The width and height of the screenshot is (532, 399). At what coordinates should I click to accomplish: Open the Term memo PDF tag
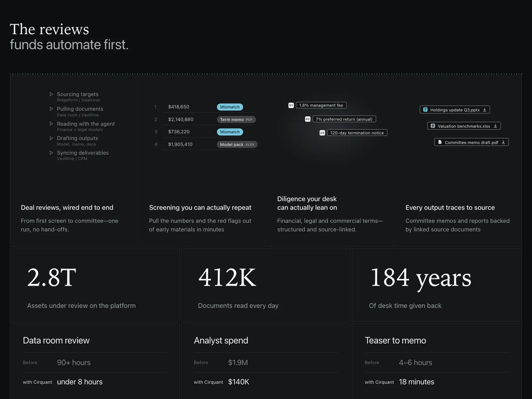point(236,120)
